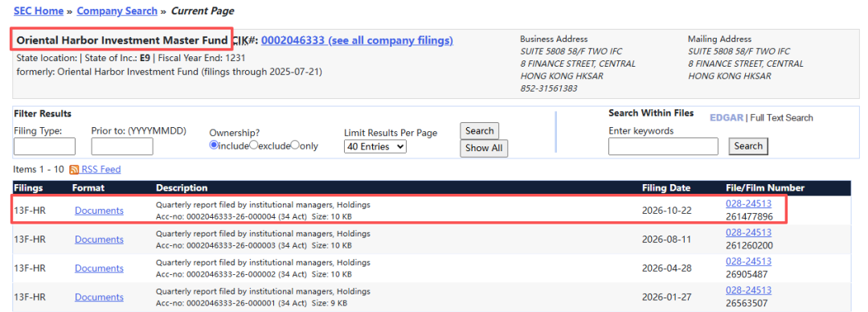Click the 'Current Page' breadcrumb text
This screenshot has width=868, height=312.
coord(203,11)
